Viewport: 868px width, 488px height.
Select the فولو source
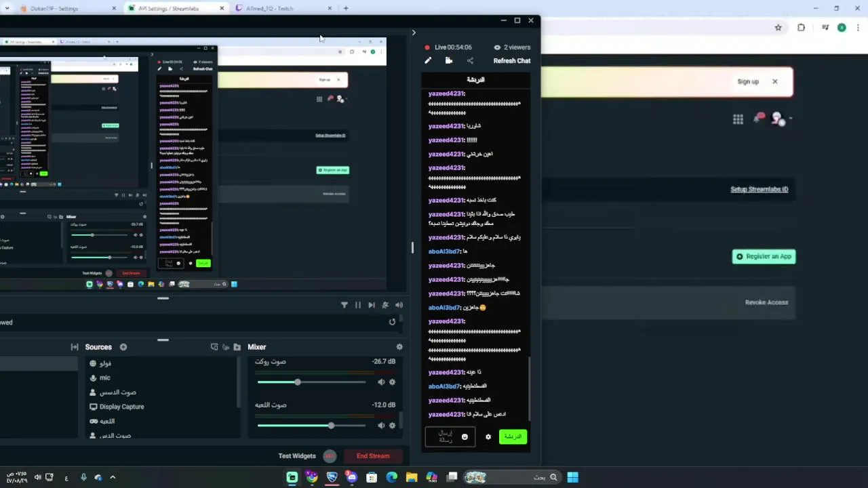click(100, 363)
